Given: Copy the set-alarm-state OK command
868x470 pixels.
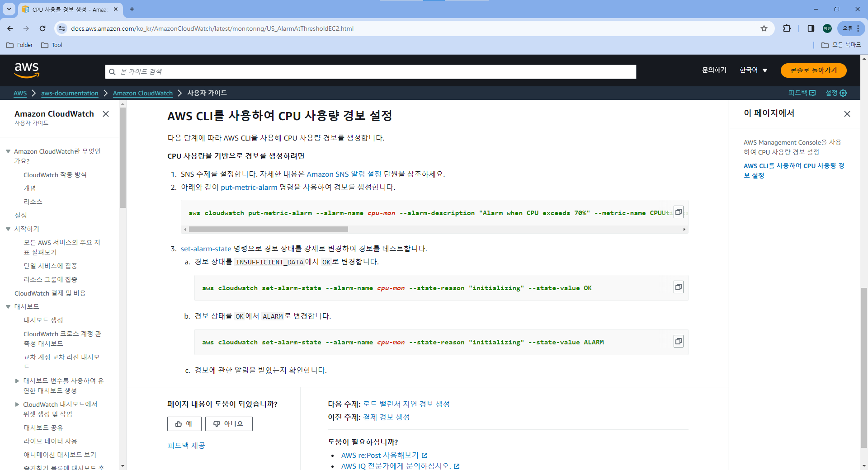Looking at the screenshot, I should coord(678,287).
